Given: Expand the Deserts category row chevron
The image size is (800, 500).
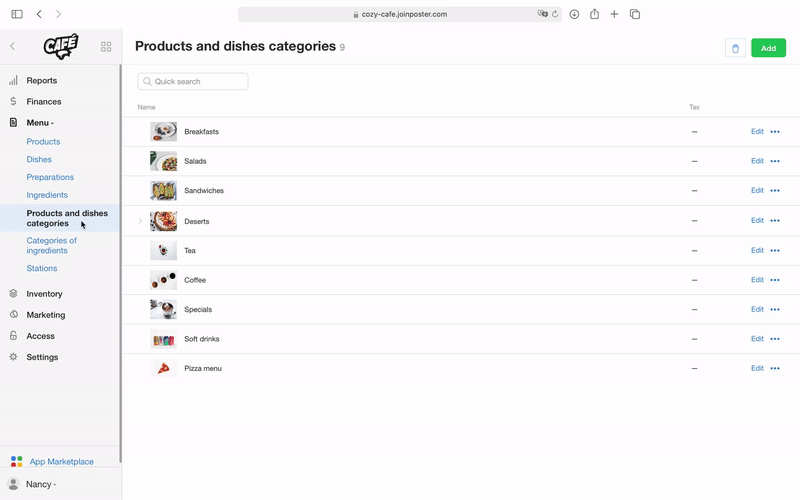Looking at the screenshot, I should pos(140,221).
